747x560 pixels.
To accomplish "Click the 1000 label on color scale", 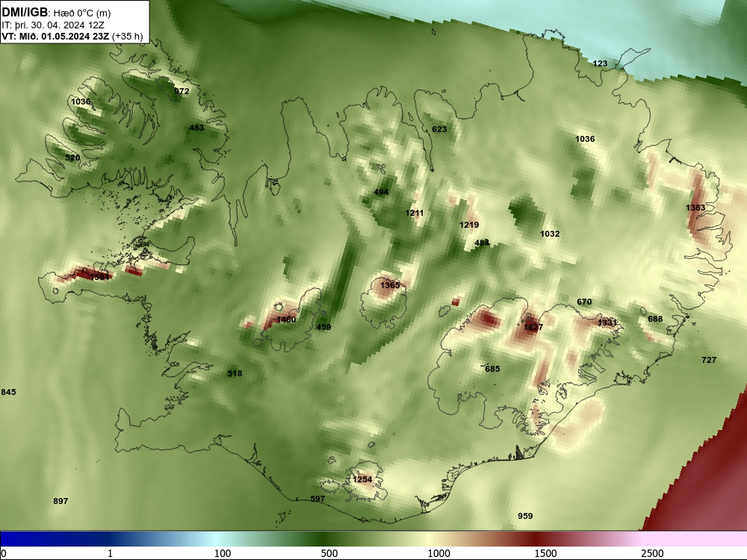I will 438,553.
